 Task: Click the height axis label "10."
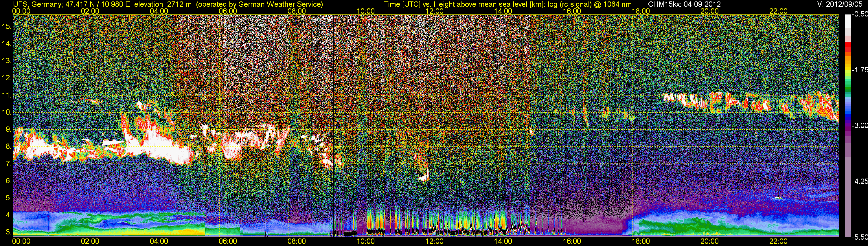[x=7, y=112]
